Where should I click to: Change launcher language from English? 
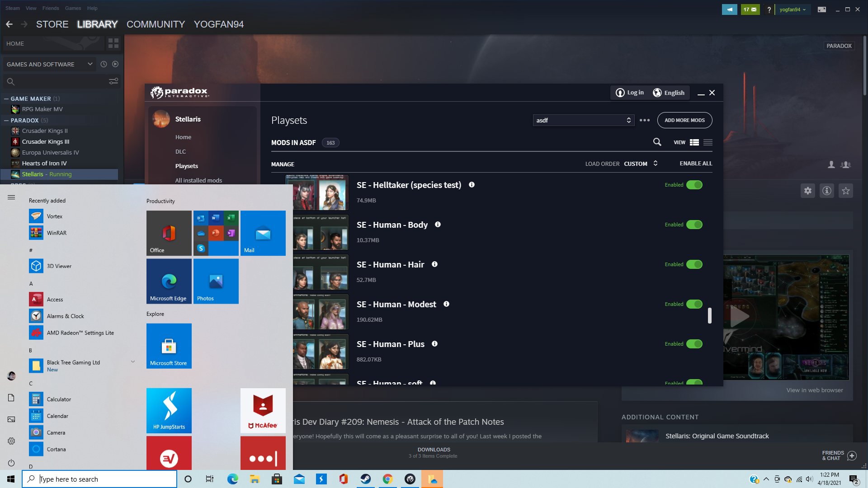[x=669, y=93]
